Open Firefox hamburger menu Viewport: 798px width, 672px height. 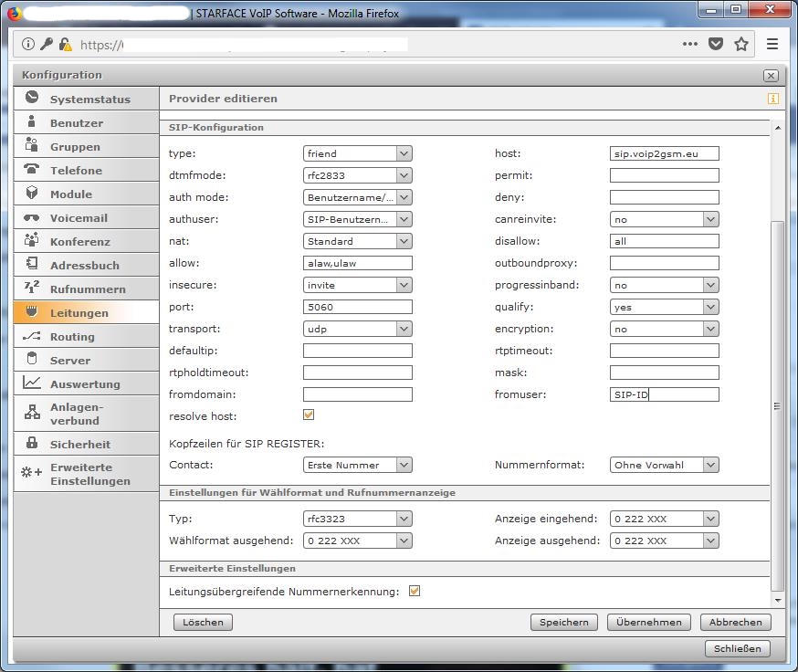[772, 44]
